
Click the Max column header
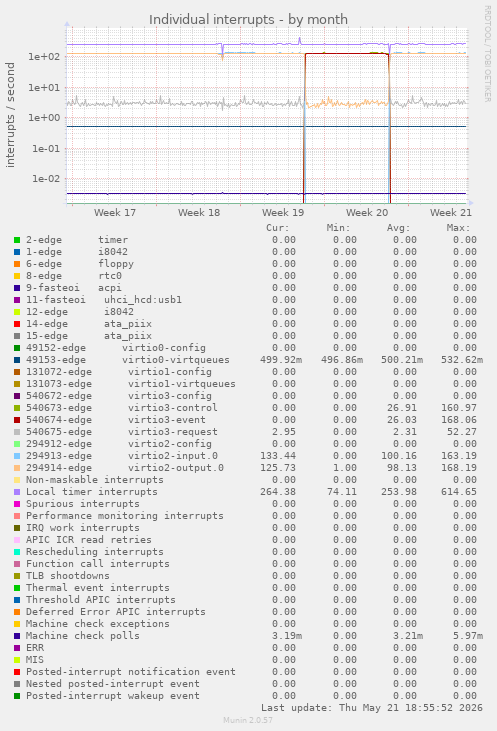[x=458, y=228]
